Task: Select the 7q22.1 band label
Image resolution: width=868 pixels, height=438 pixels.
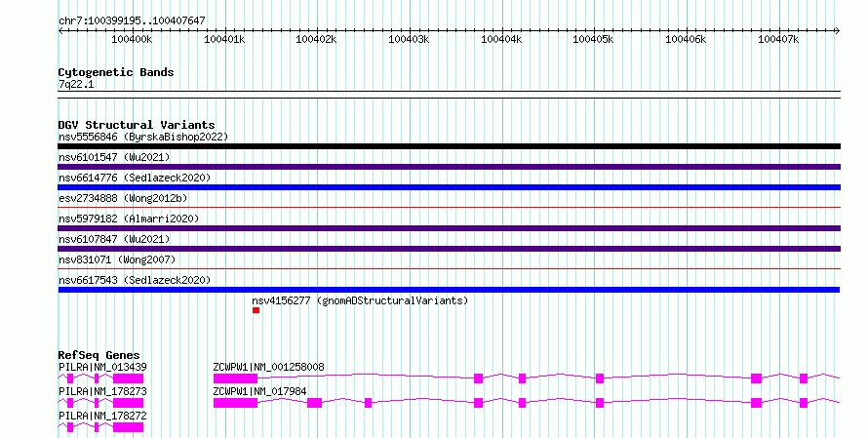Action: [76, 84]
